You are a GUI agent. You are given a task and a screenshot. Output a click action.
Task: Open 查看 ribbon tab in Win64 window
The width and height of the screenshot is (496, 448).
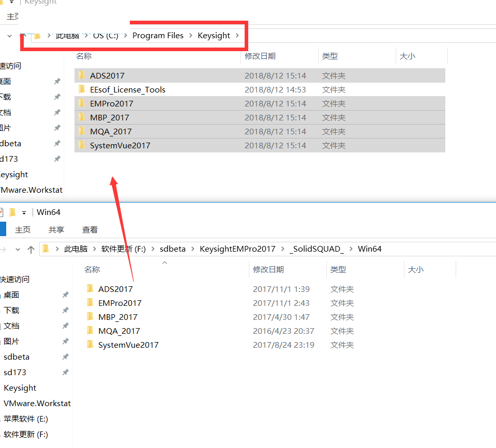(x=90, y=230)
